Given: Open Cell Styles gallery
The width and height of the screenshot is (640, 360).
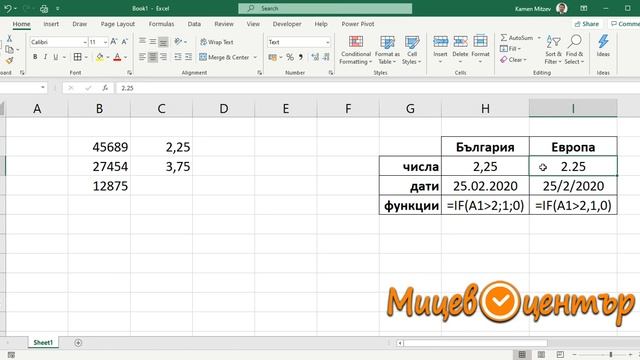Looking at the screenshot, I should pyautogui.click(x=412, y=50).
